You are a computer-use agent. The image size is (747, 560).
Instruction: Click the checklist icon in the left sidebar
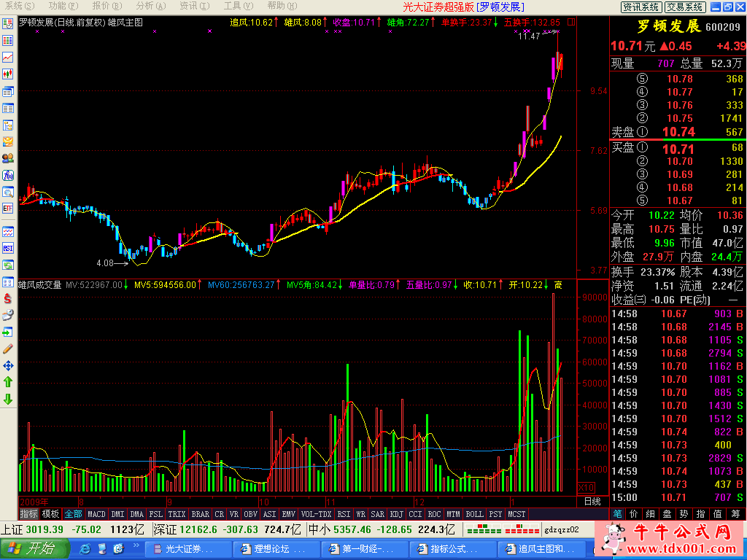(x=7, y=24)
